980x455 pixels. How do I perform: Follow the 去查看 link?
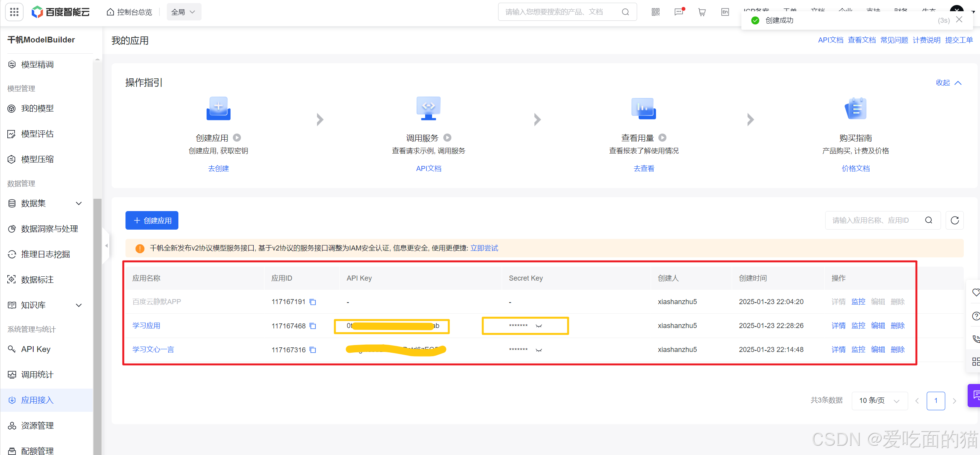point(644,169)
